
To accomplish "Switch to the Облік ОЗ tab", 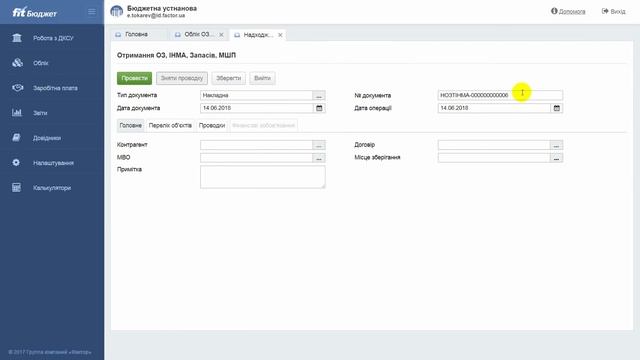I will (x=198, y=35).
